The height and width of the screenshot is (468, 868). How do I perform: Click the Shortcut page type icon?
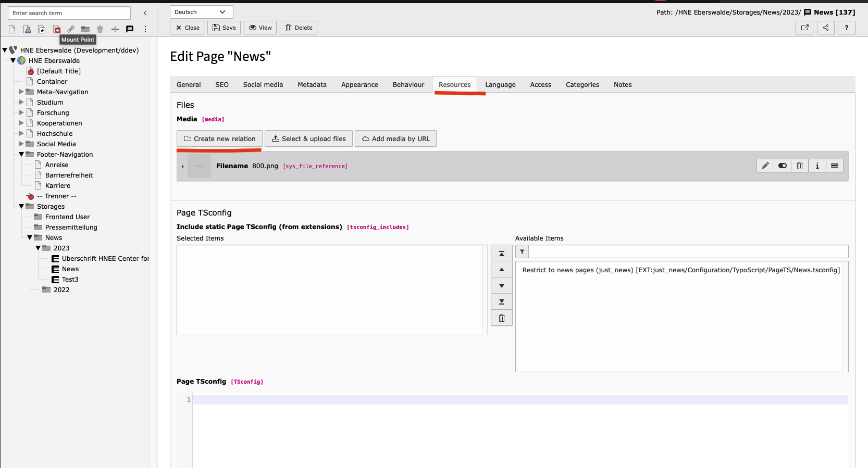click(x=42, y=29)
